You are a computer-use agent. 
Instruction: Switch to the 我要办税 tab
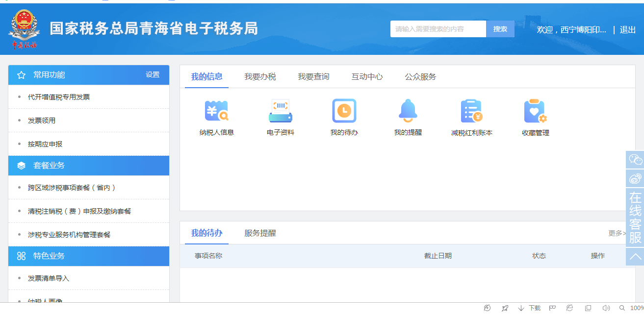pos(260,77)
